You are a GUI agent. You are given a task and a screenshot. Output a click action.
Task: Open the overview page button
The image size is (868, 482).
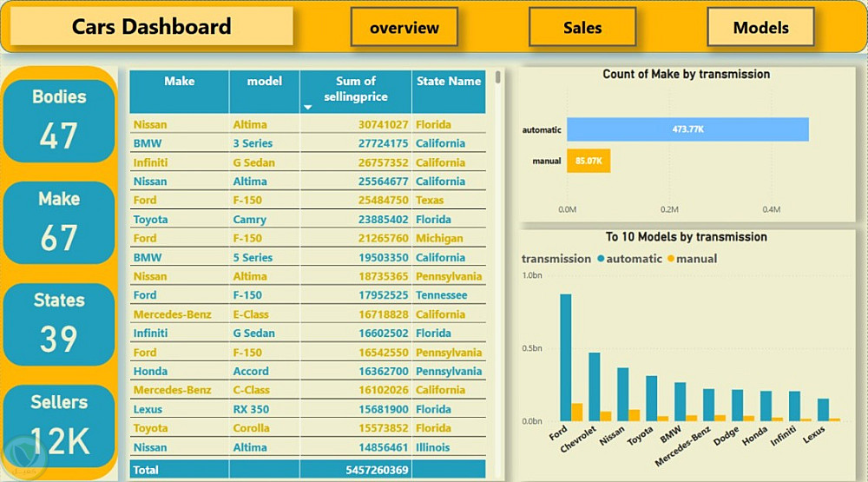coord(404,27)
